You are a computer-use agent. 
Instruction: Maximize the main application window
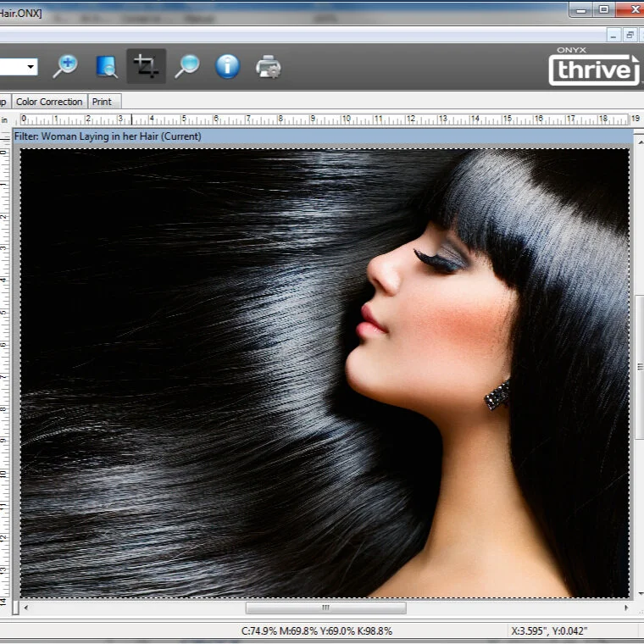tap(603, 10)
